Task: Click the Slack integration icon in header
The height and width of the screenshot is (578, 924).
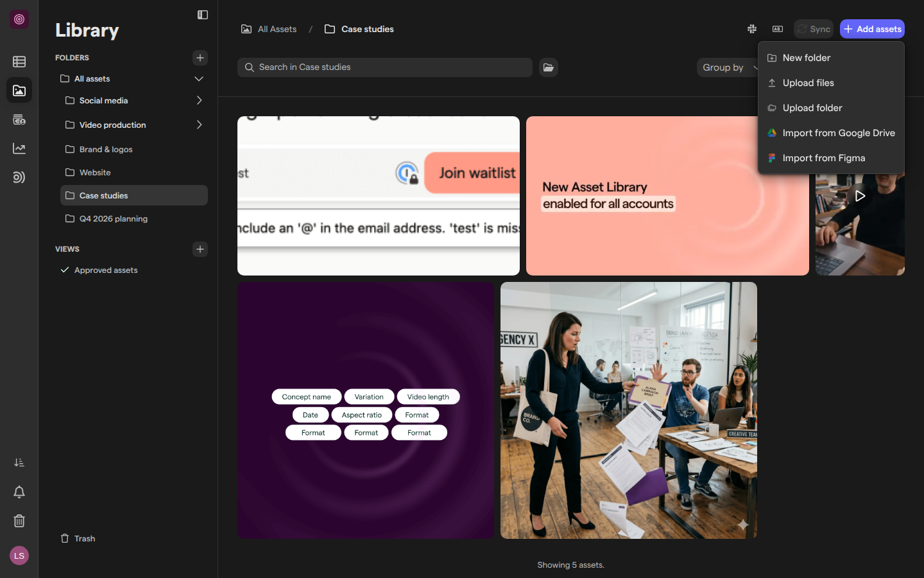Action: 752,29
